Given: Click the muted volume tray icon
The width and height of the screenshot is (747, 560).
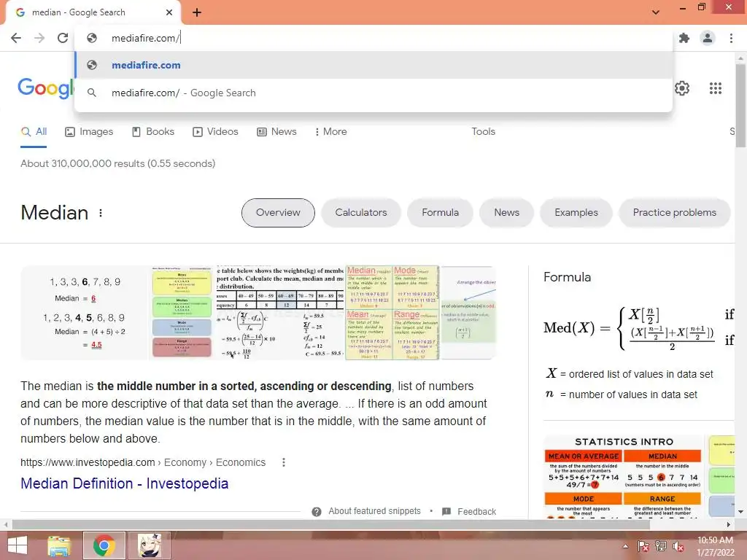Looking at the screenshot, I should click(678, 546).
